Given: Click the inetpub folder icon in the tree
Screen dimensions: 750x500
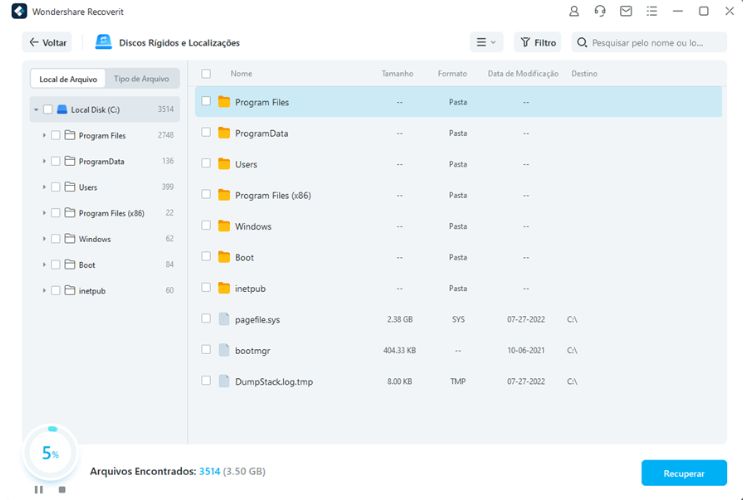Looking at the screenshot, I should [70, 290].
